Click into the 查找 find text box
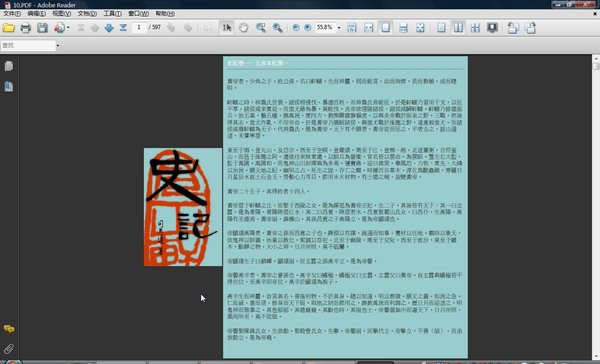600x364 pixels. [x=28, y=46]
